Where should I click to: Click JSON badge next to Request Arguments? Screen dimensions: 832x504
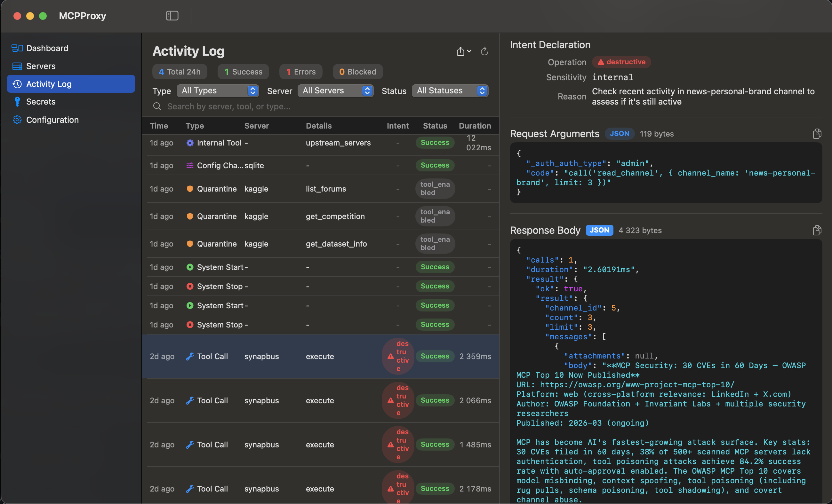[619, 134]
